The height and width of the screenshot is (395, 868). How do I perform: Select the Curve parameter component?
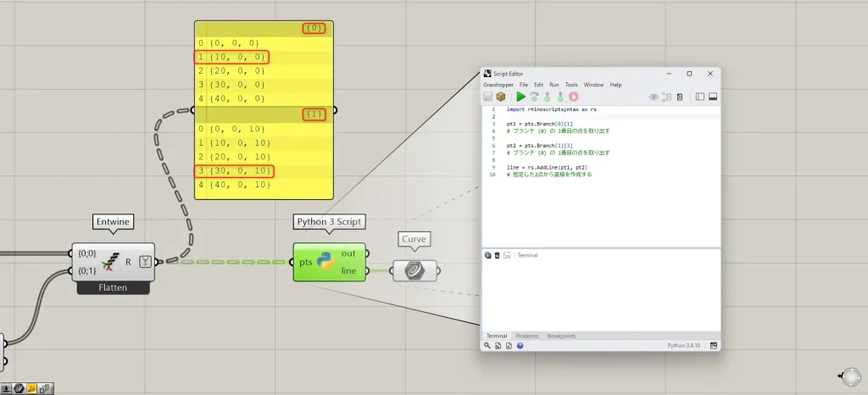pyautogui.click(x=415, y=270)
